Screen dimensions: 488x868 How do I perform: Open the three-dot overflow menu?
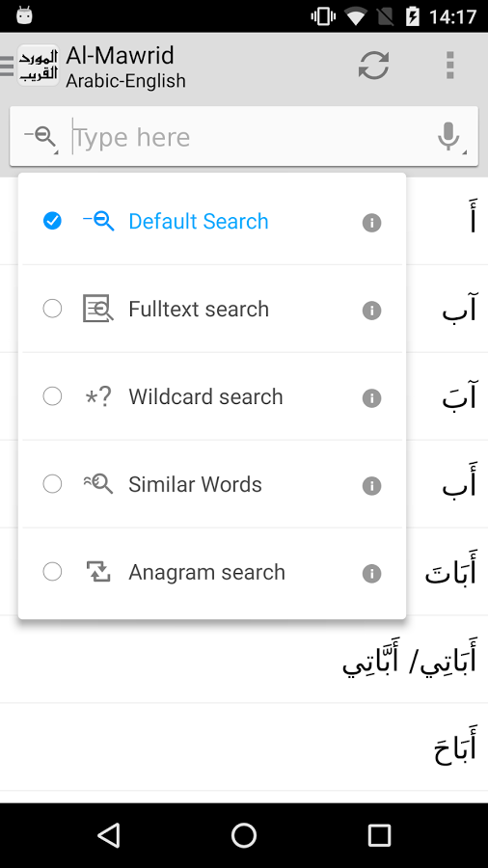point(449,66)
